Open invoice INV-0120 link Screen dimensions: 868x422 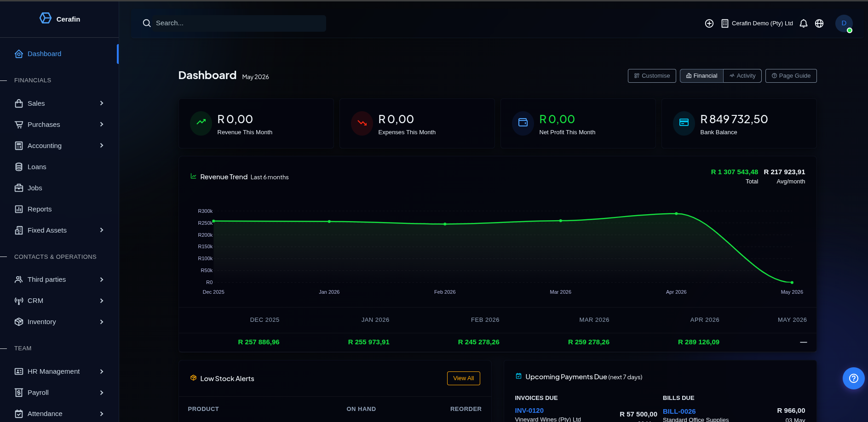[x=529, y=411]
